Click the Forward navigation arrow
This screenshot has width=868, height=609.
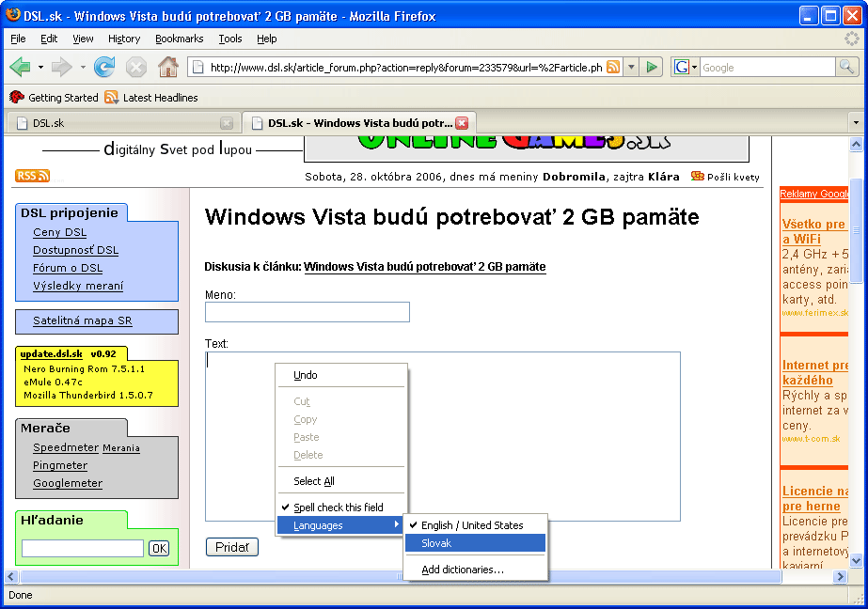pyautogui.click(x=61, y=68)
